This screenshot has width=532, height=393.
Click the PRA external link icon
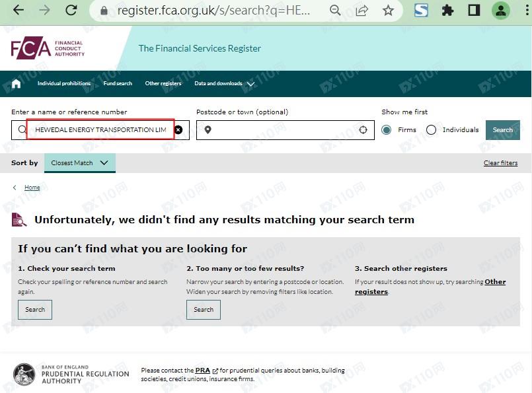click(215, 371)
